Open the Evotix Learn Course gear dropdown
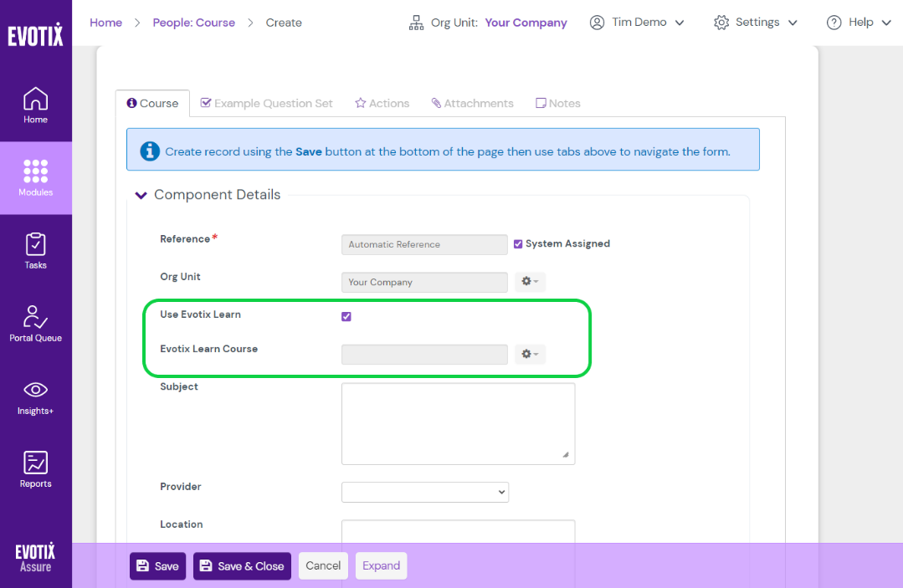This screenshot has width=903, height=588. click(529, 354)
